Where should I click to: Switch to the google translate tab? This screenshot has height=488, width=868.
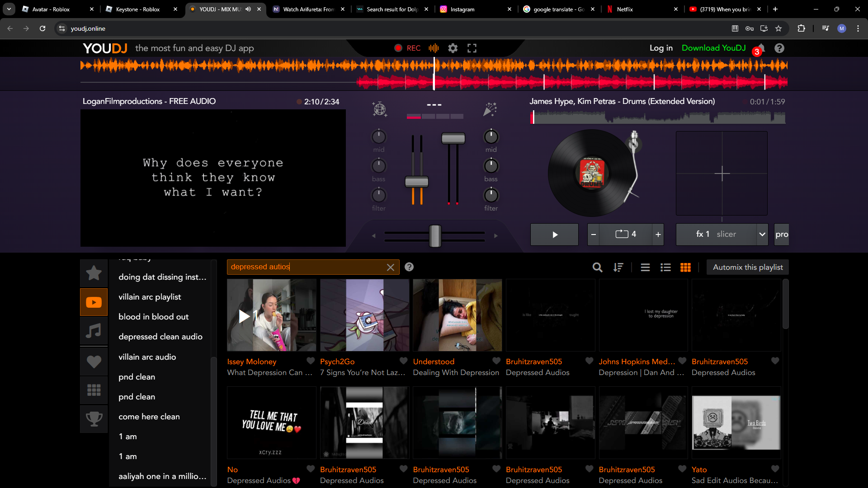[x=558, y=9]
